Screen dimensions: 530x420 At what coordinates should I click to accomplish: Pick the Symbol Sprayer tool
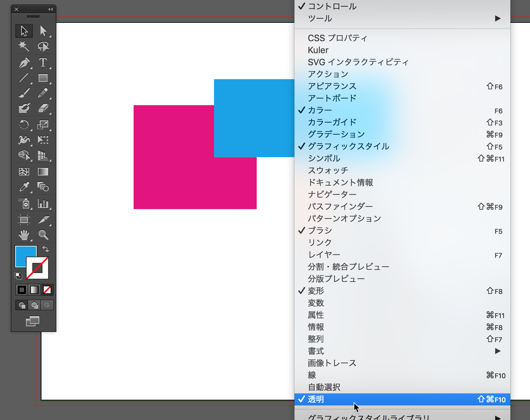click(x=24, y=203)
